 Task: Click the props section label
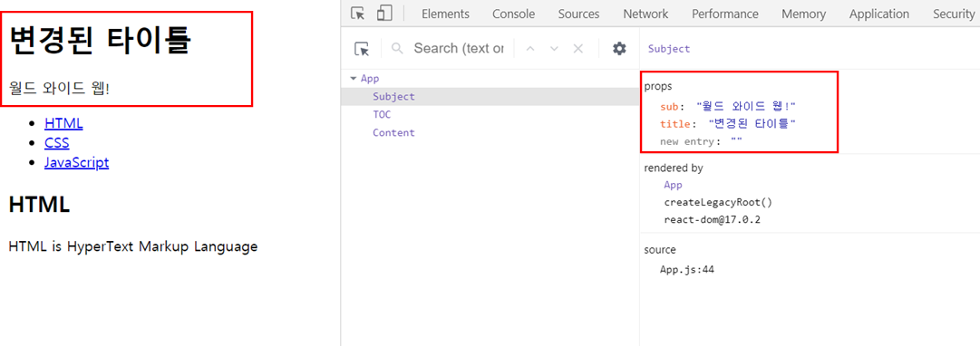[658, 86]
